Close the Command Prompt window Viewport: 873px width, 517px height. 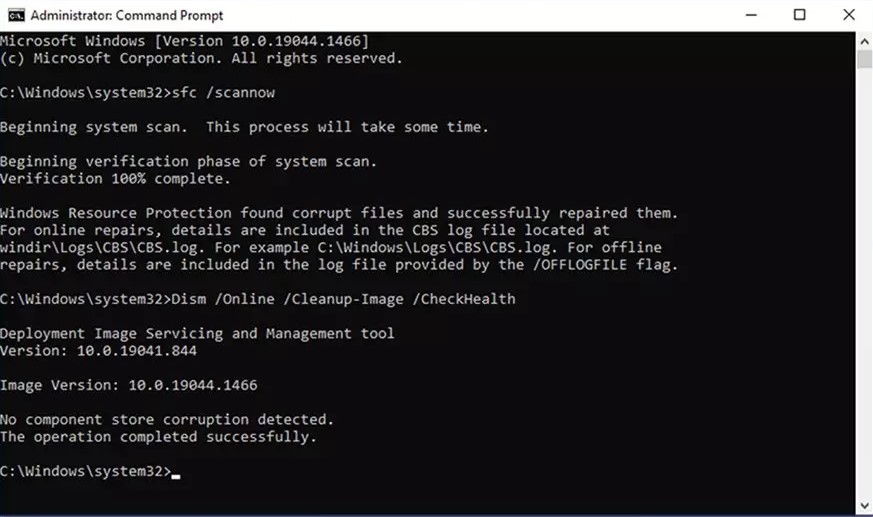[x=845, y=15]
